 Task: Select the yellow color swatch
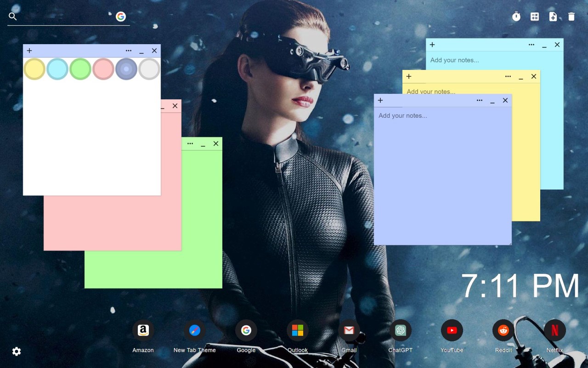pyautogui.click(x=34, y=69)
